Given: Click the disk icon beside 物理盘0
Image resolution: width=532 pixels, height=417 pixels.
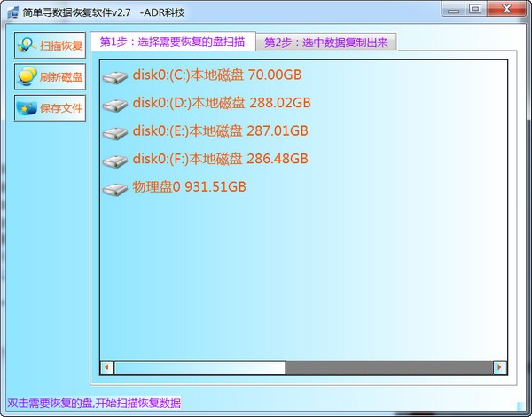Looking at the screenshot, I should coord(115,189).
